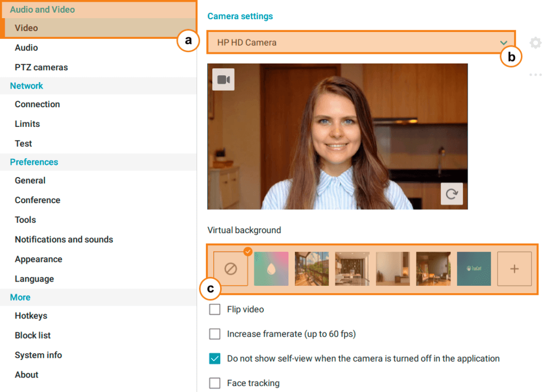The width and height of the screenshot is (546, 392).
Task: Toggle the camera icon on the video preview
Action: tap(223, 79)
